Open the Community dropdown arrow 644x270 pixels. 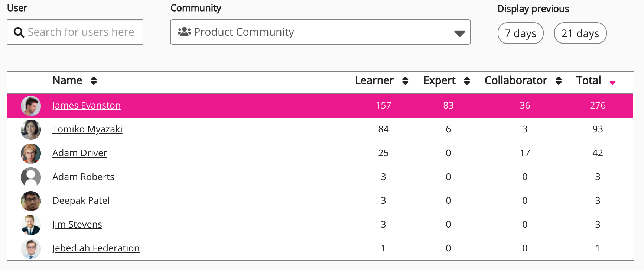pyautogui.click(x=460, y=33)
